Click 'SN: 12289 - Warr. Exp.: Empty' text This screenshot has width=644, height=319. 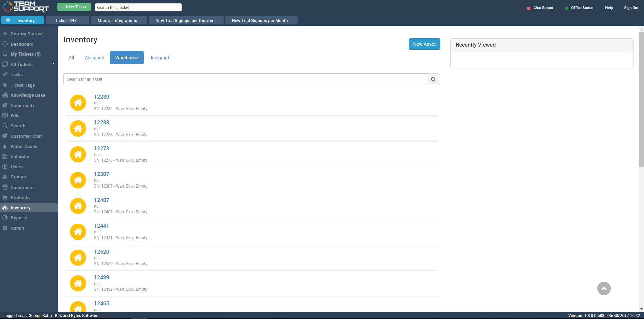(121, 109)
